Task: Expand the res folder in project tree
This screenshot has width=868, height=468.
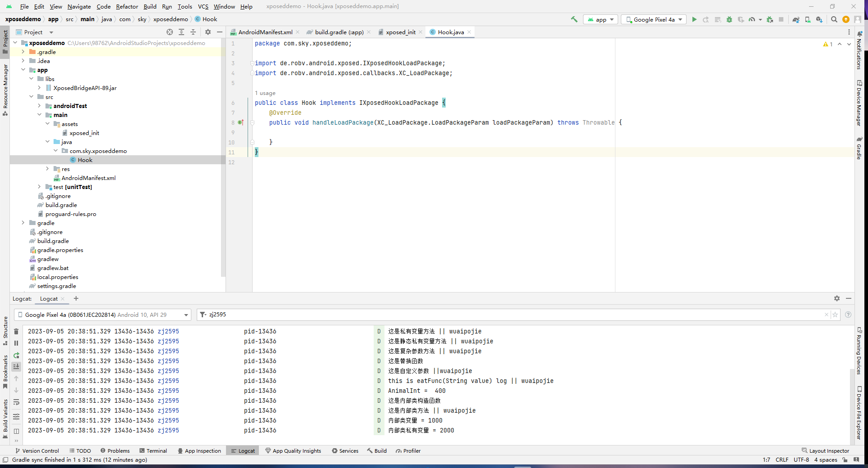Action: [48, 169]
